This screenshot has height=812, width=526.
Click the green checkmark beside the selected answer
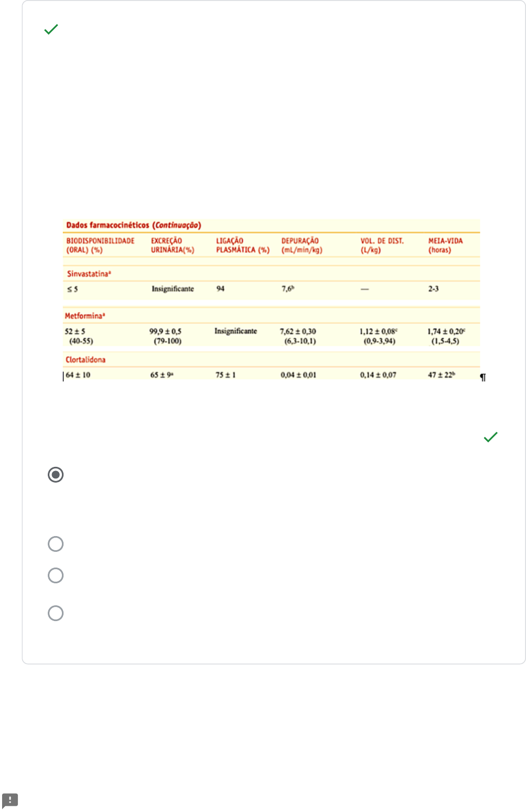[x=490, y=437]
